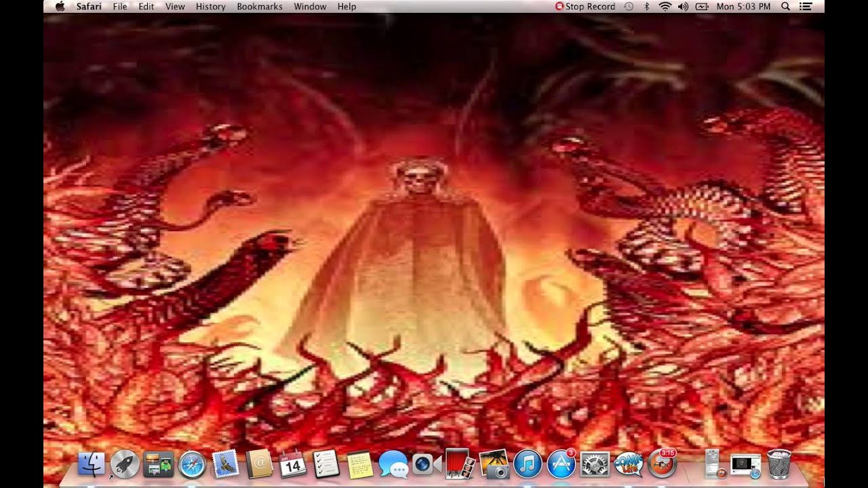Screen dimensions: 868x488
Task: Open Launchpad rocket icon in Dock
Action: (125, 464)
